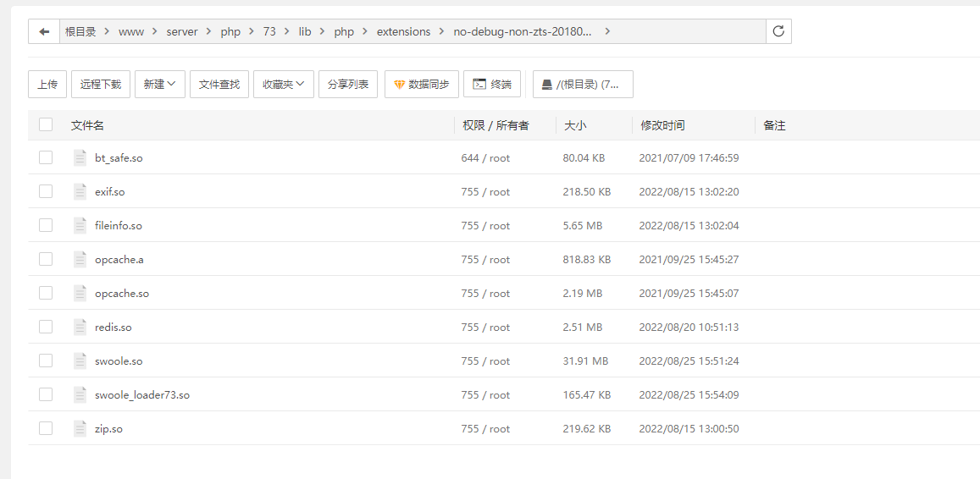Click file name redis.so
The image size is (980, 479).
coord(114,328)
